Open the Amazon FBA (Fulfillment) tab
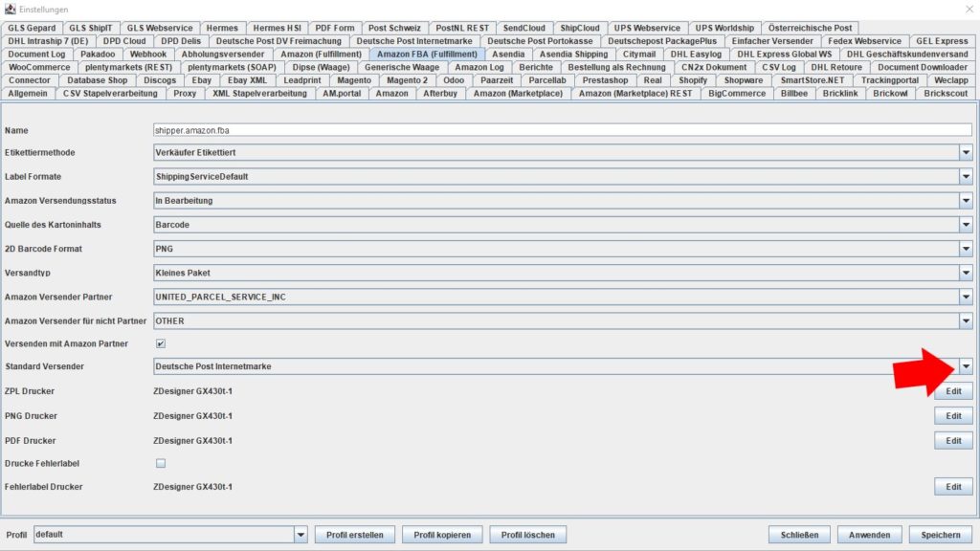The height and width of the screenshot is (551, 980). (427, 55)
